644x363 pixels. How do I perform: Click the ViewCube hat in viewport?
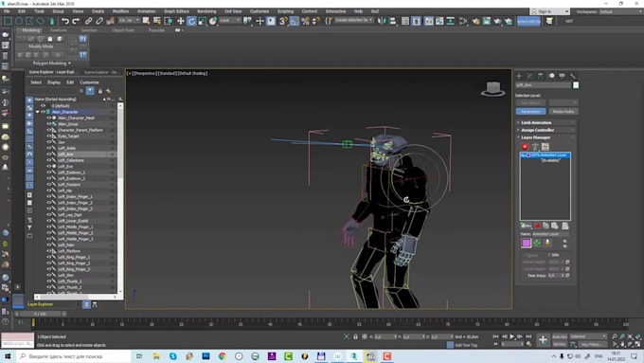[492, 89]
